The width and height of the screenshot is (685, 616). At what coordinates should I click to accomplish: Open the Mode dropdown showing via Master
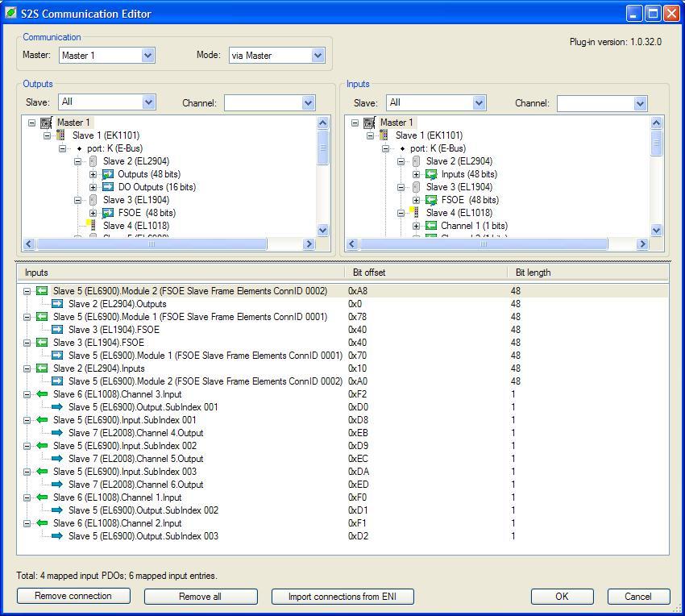click(x=318, y=56)
